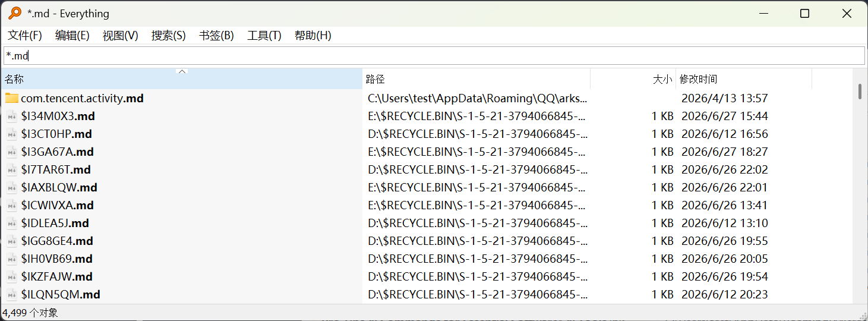
Task: Click the $IGG8GE4.md file icon
Action: 12,241
